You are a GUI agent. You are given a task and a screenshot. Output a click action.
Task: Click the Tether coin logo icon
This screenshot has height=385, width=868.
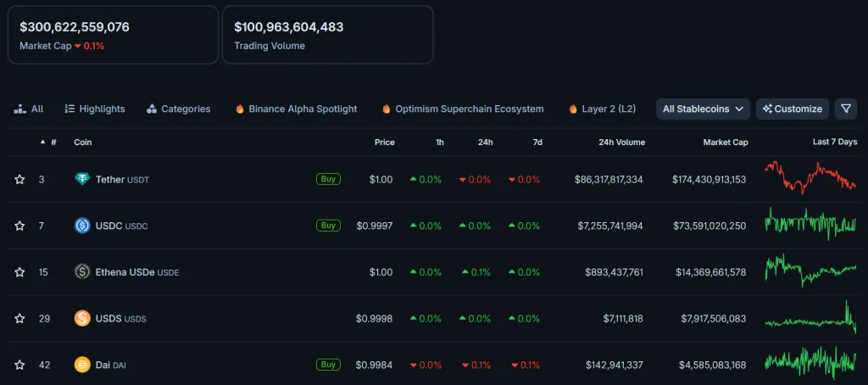click(82, 179)
